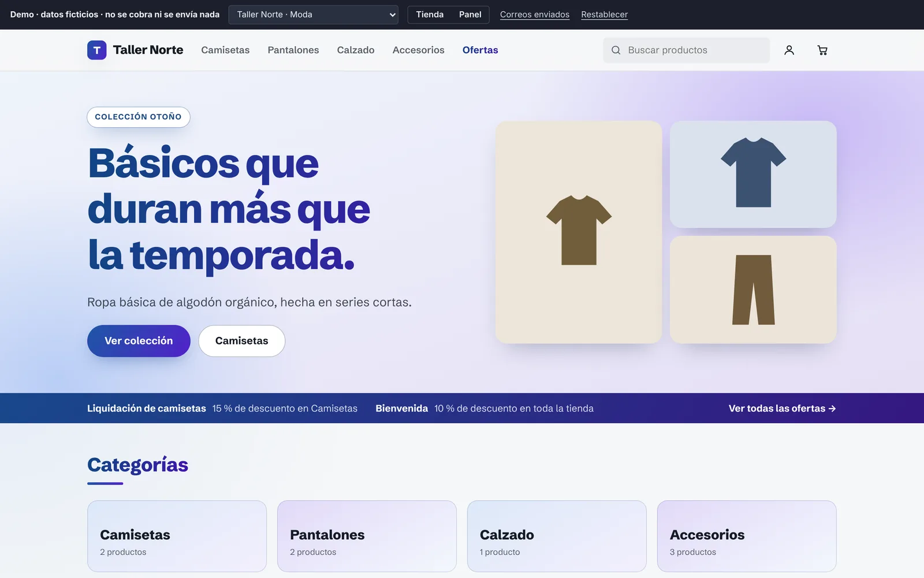Open the Accesorios category card
The width and height of the screenshot is (924, 578).
(747, 536)
